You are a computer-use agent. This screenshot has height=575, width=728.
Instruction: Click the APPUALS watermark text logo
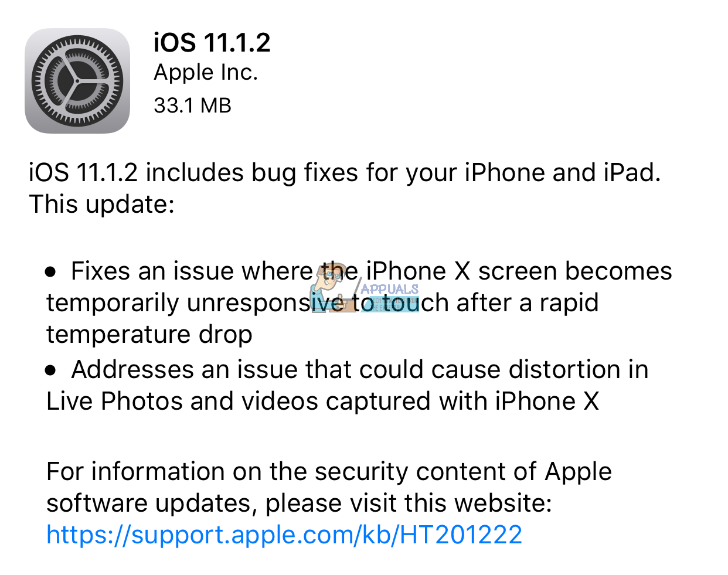click(390, 290)
